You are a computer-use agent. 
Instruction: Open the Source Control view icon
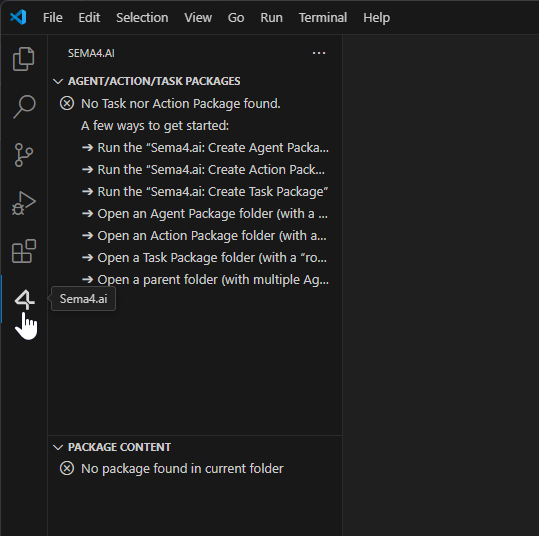click(24, 155)
